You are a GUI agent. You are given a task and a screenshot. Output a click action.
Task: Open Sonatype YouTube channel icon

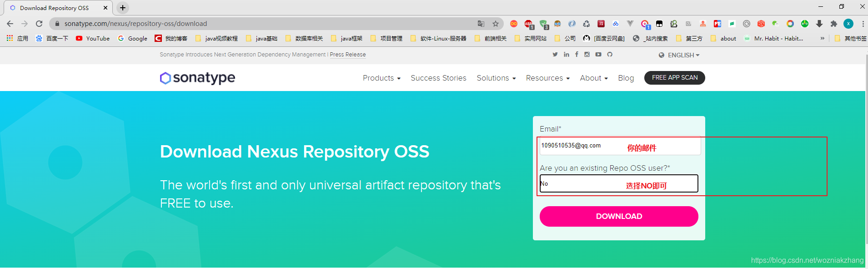coord(598,55)
